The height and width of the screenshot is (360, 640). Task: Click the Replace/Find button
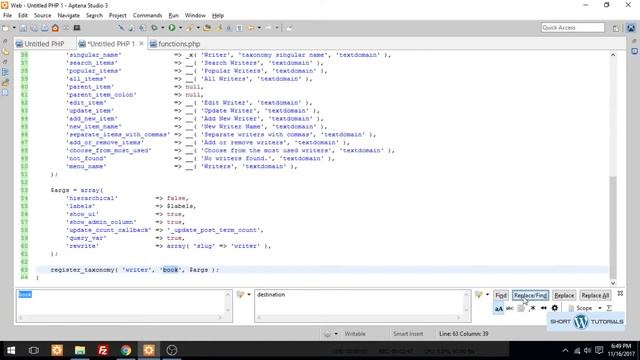pyautogui.click(x=530, y=295)
